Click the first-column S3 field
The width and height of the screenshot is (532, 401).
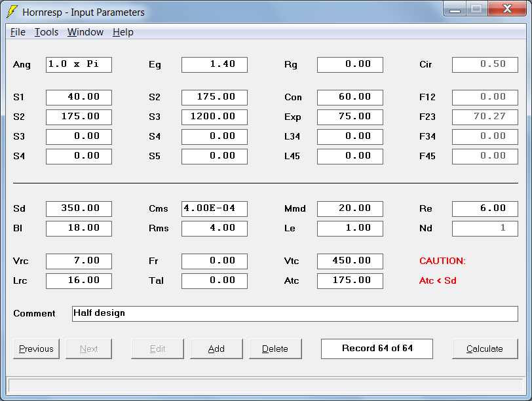click(x=79, y=137)
